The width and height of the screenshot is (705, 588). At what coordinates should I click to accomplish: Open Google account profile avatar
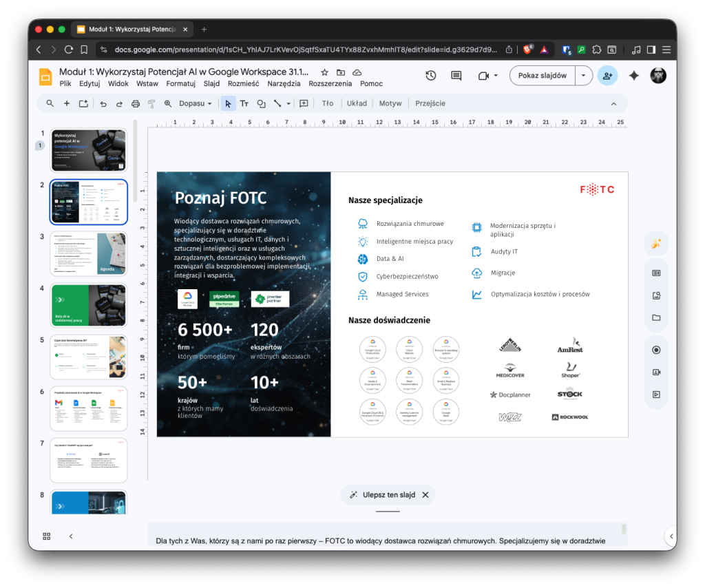click(658, 76)
